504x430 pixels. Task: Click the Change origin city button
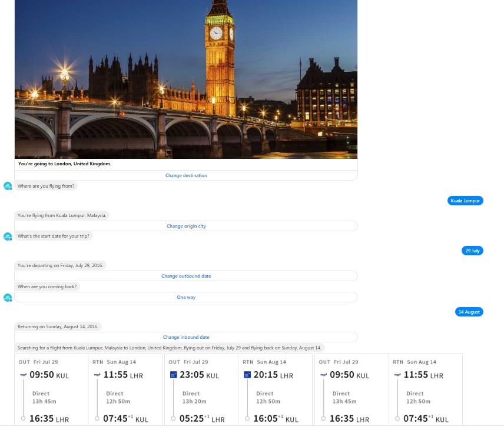point(186,226)
